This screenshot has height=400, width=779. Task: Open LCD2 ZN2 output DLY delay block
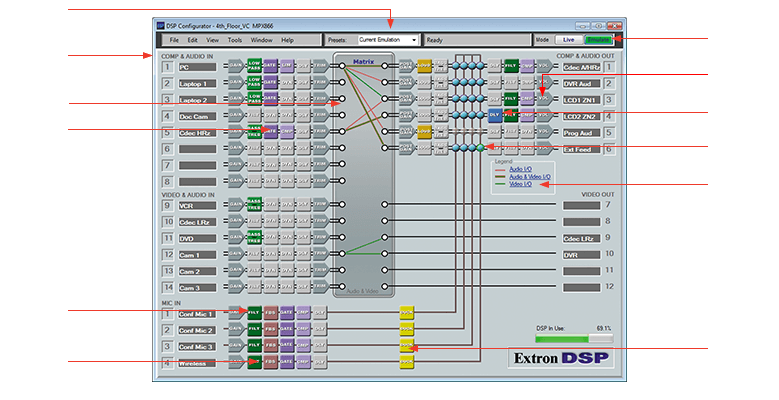tap(494, 115)
